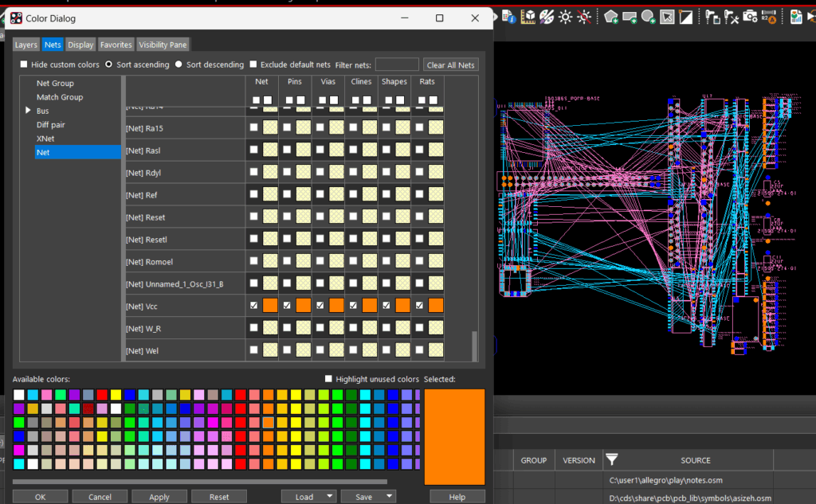Select the Sort descending radio button
This screenshot has width=816, height=504.
(178, 64)
